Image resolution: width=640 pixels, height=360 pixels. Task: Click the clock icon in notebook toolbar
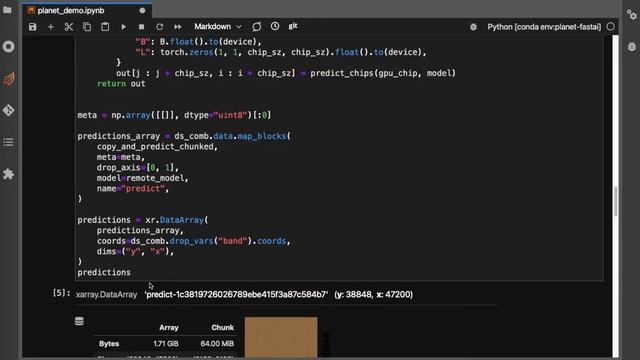click(275, 27)
